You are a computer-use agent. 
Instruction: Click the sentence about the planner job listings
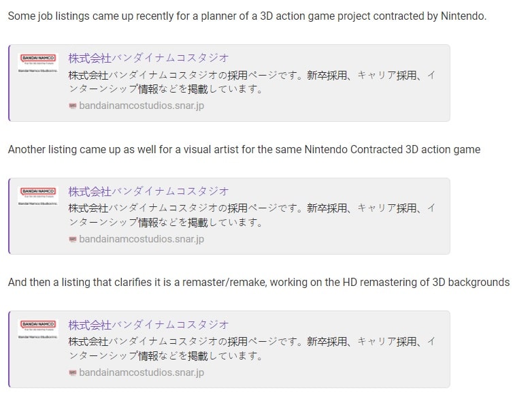pos(247,16)
